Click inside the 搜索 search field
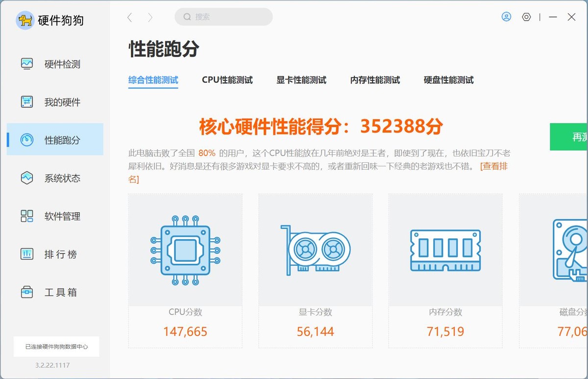 [223, 17]
